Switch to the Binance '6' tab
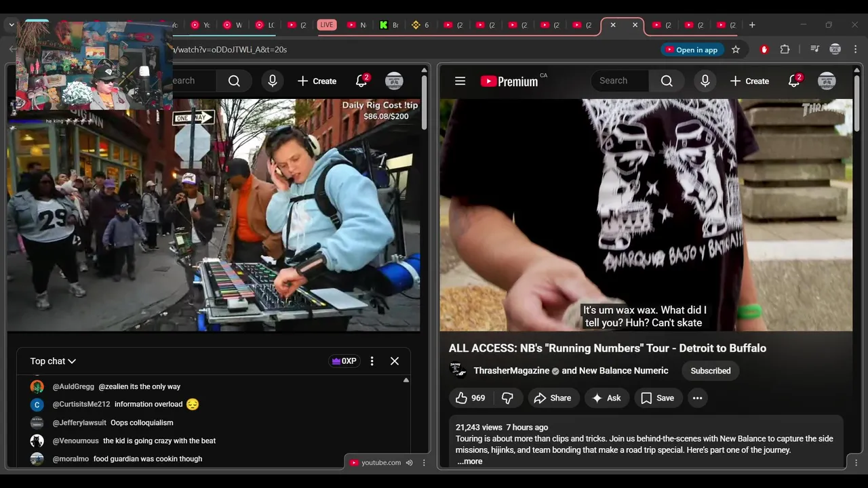 (x=420, y=25)
